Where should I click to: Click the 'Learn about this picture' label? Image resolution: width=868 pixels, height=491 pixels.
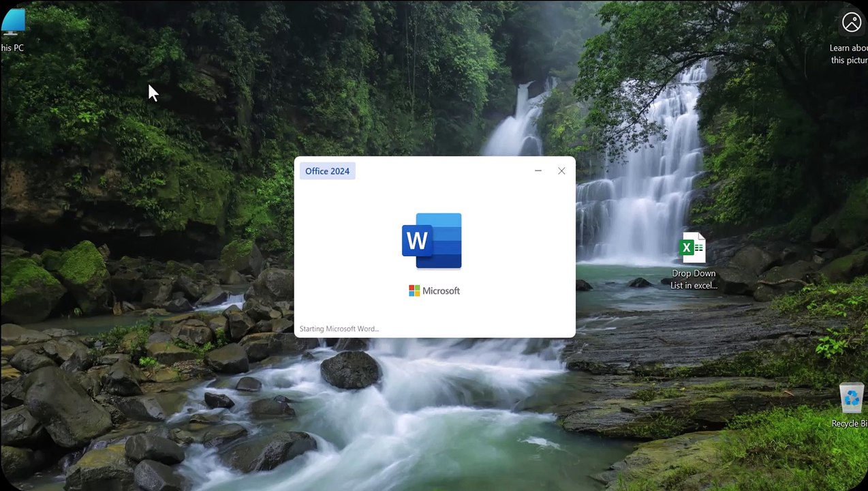[x=848, y=54]
